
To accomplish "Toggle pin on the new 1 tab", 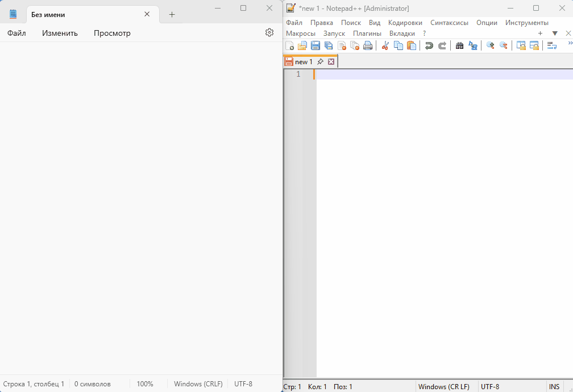I will click(320, 61).
